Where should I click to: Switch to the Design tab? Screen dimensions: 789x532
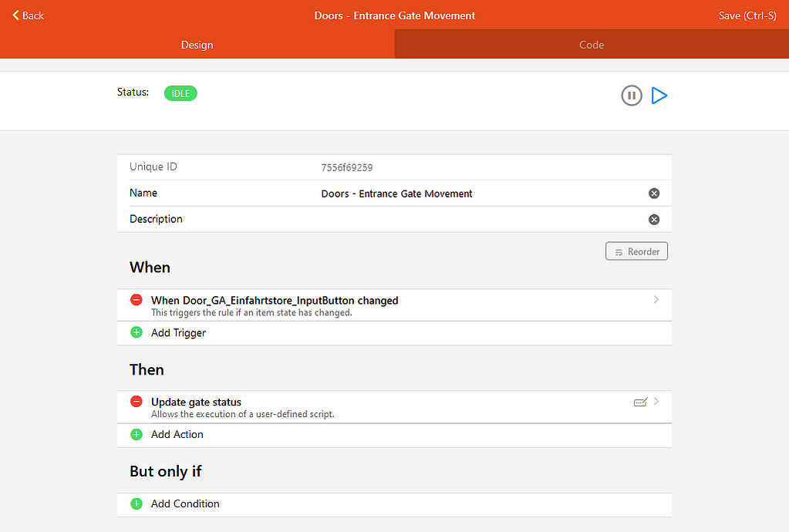tap(197, 45)
